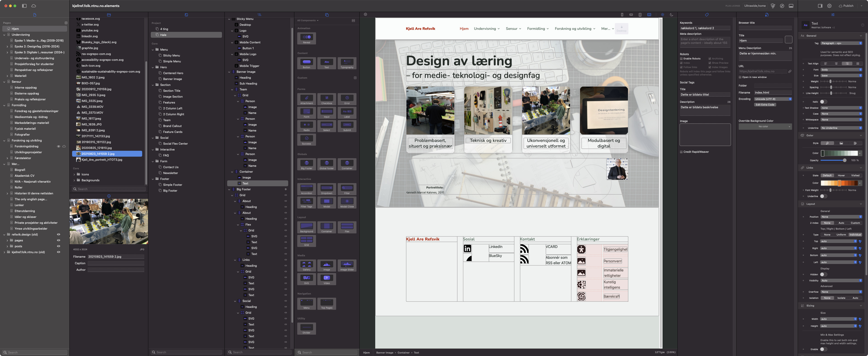Screen dimensions: 868x356
Task: Open All Components filter dropdown
Action: pos(308,21)
